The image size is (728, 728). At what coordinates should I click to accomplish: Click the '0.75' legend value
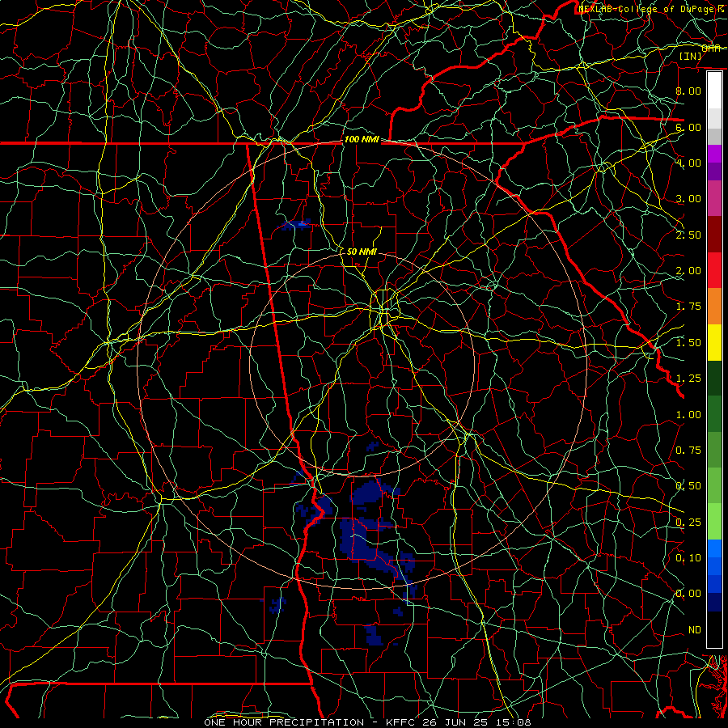(x=688, y=451)
